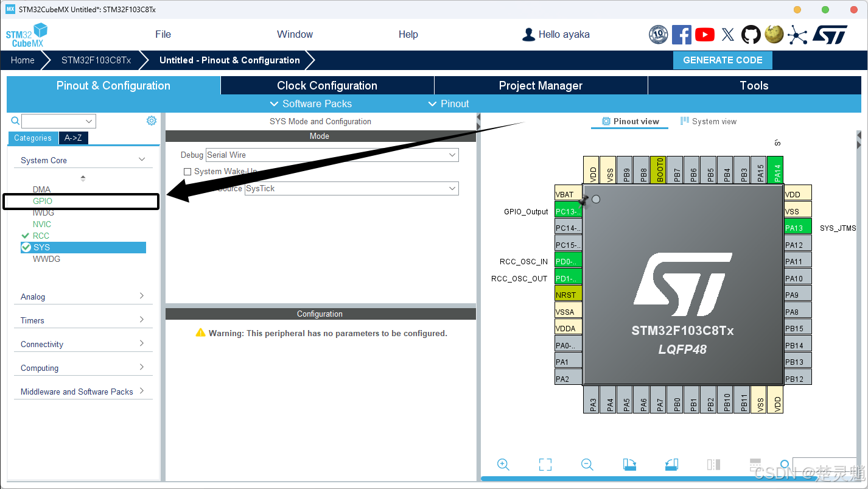Open the Help menu
The width and height of the screenshot is (868, 489).
pyautogui.click(x=408, y=34)
